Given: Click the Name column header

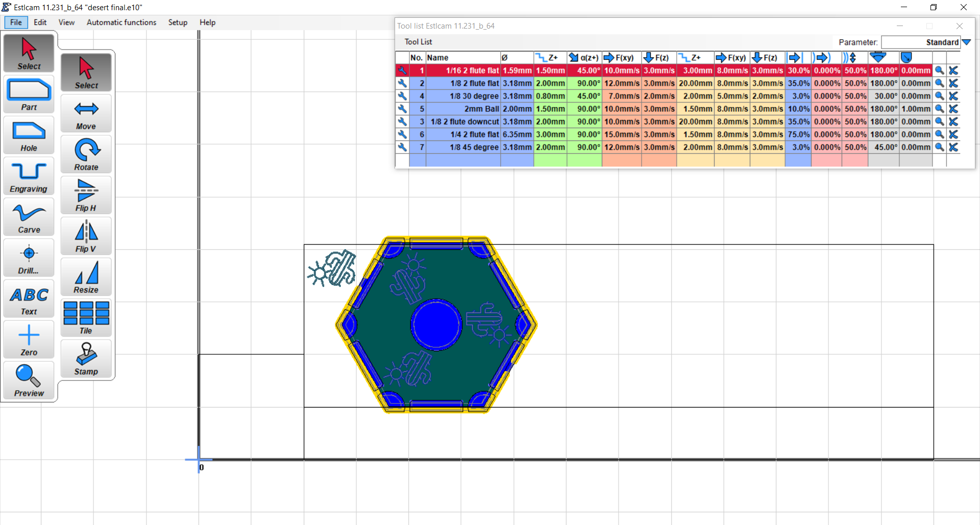Looking at the screenshot, I should tap(463, 58).
